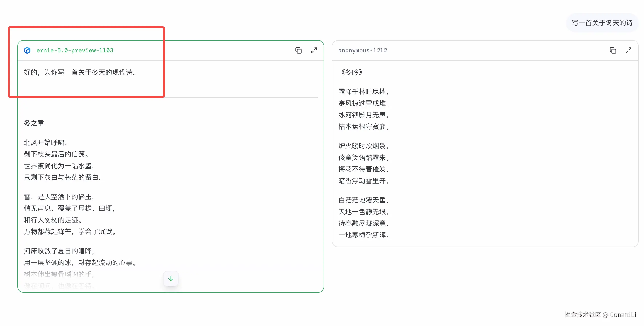Click the line 河床收敛了夏日的喧哗

click(59, 251)
